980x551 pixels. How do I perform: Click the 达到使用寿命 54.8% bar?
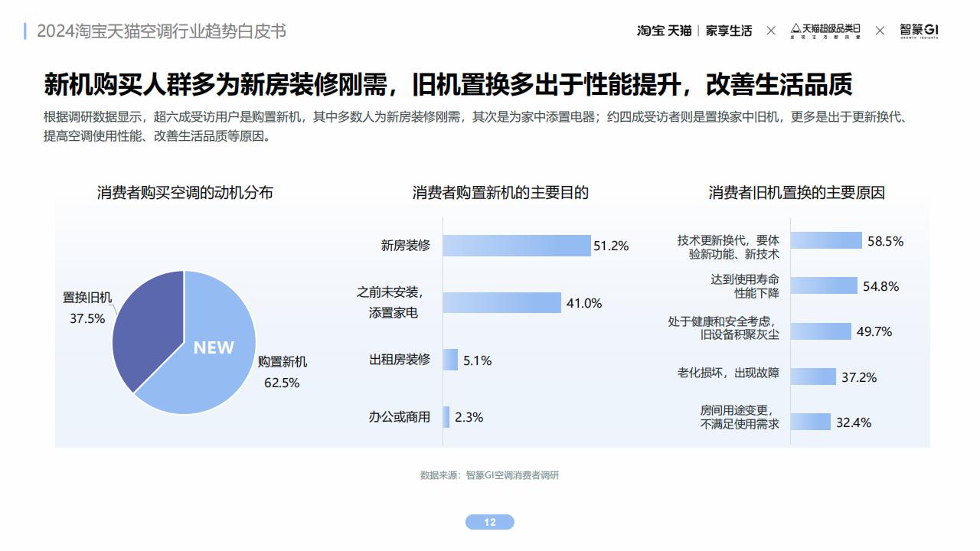pos(824,285)
